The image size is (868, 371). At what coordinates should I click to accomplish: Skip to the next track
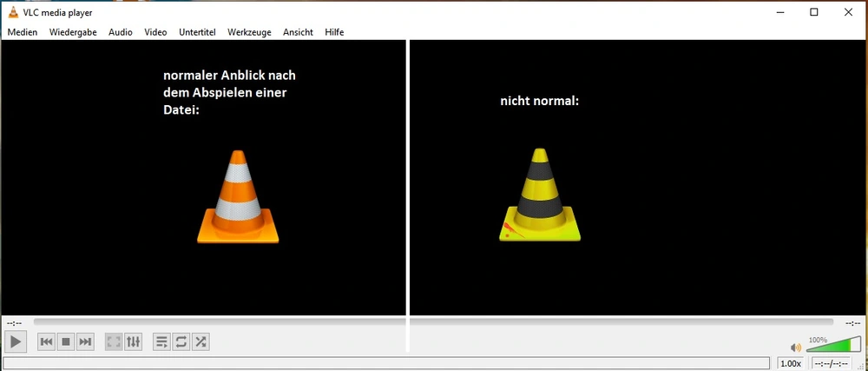pyautogui.click(x=85, y=341)
